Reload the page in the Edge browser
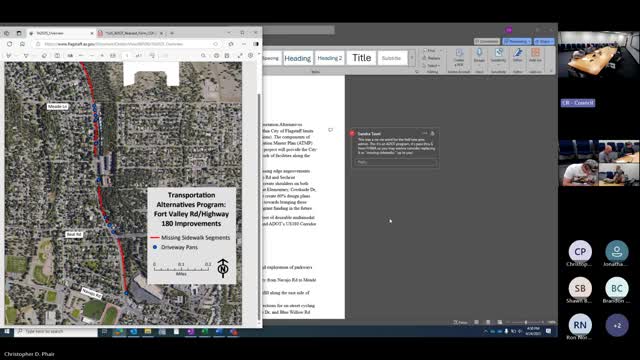 (x=9, y=44)
